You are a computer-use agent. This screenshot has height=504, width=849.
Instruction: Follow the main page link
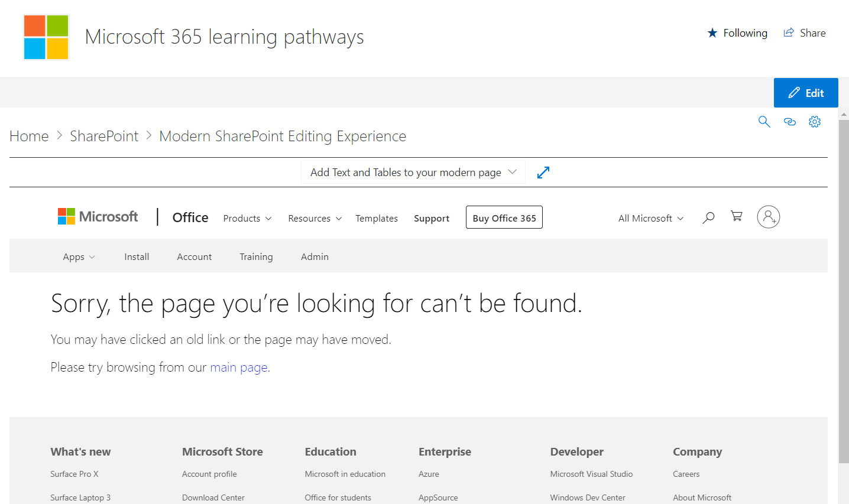238,367
